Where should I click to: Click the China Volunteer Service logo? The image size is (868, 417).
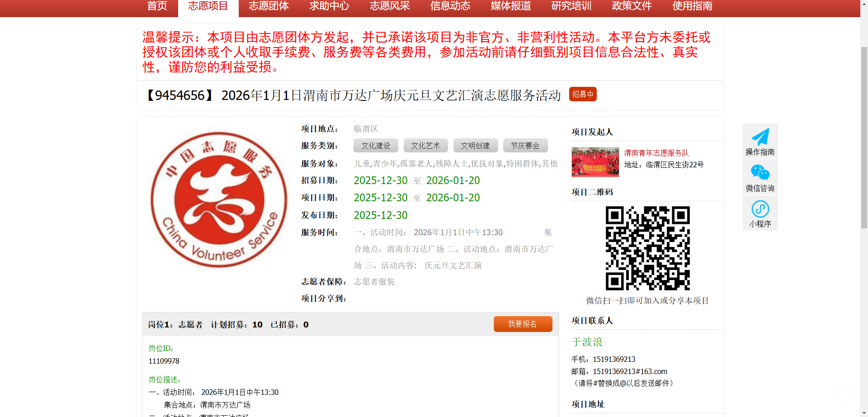pyautogui.click(x=219, y=199)
